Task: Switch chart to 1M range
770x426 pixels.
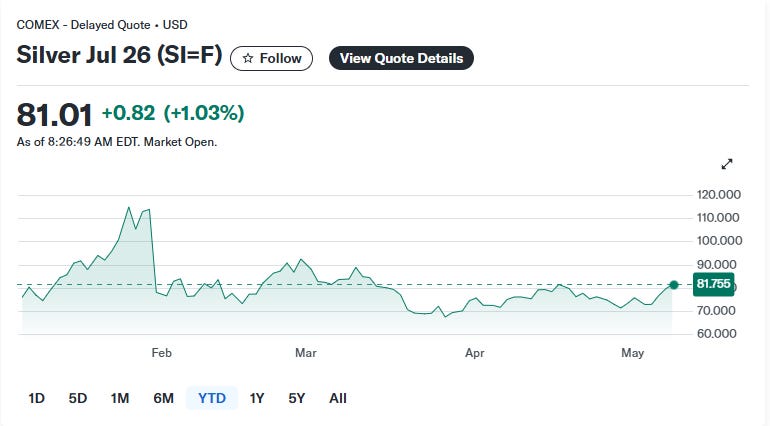Action: 120,398
